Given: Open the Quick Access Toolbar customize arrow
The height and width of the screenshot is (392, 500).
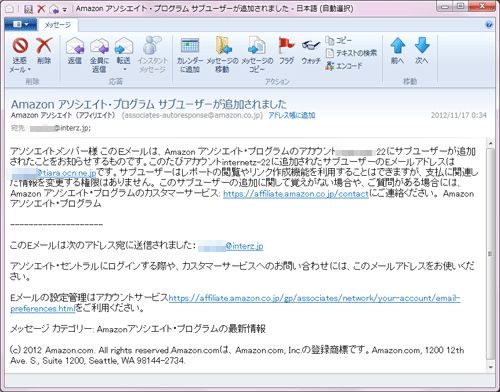Looking at the screenshot, I should [x=65, y=9].
